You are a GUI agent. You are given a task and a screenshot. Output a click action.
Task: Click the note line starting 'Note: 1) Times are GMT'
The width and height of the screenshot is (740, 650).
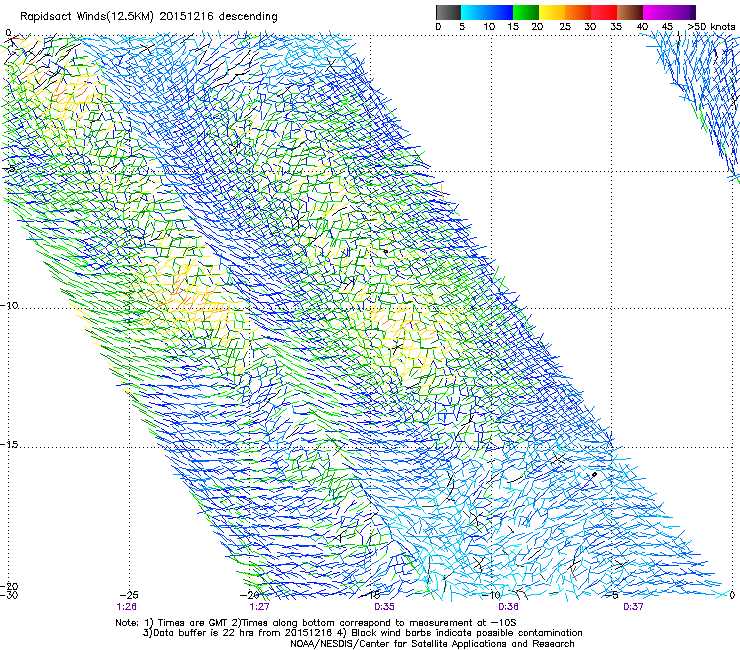pos(316,623)
